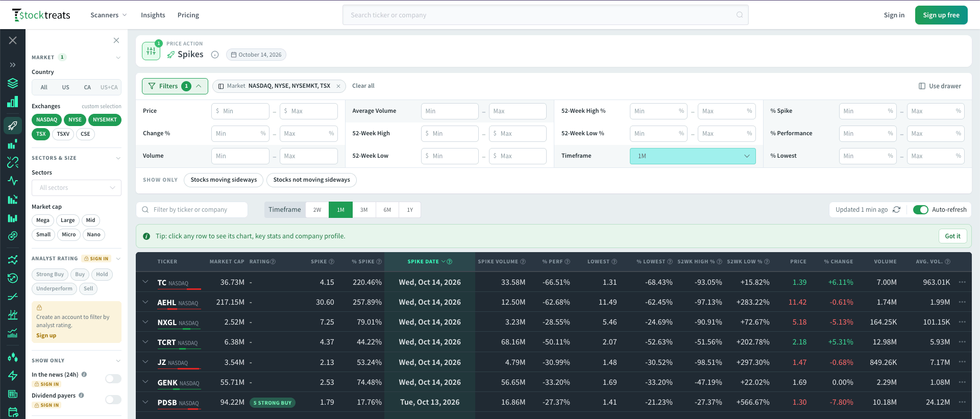This screenshot has width=980, height=419.
Task: Open the circular reversal arrows sidebar icon
Action: coord(13,278)
